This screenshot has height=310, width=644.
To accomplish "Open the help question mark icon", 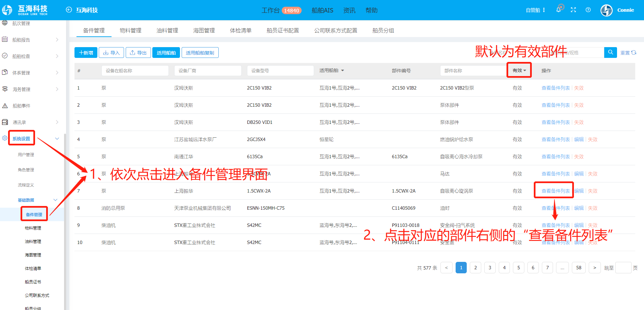I will pos(588,10).
